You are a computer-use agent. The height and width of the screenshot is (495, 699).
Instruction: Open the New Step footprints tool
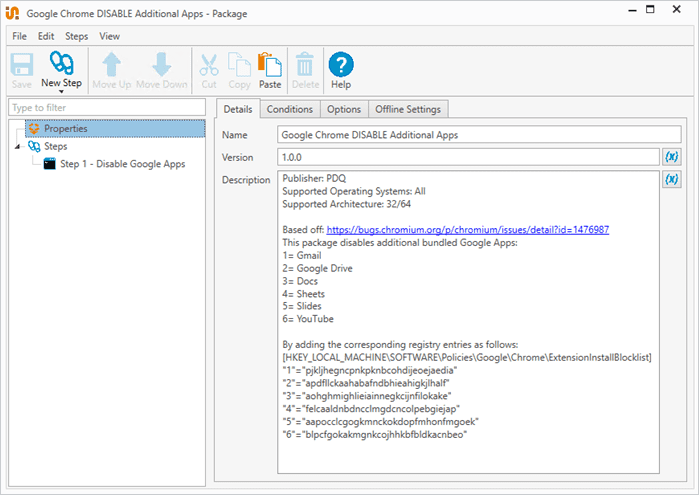pos(62,63)
